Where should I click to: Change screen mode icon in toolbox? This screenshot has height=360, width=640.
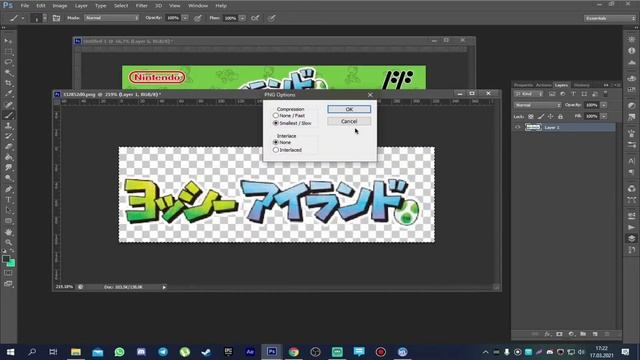(x=8, y=284)
